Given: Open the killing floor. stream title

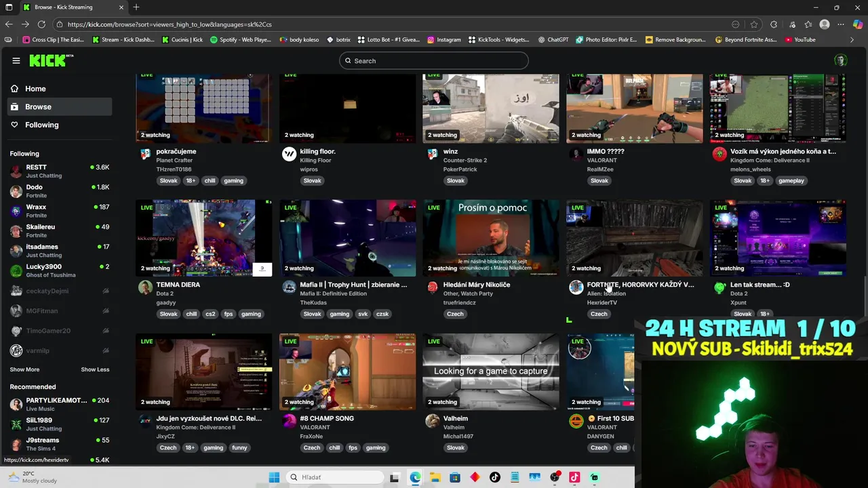Looking at the screenshot, I should [317, 152].
